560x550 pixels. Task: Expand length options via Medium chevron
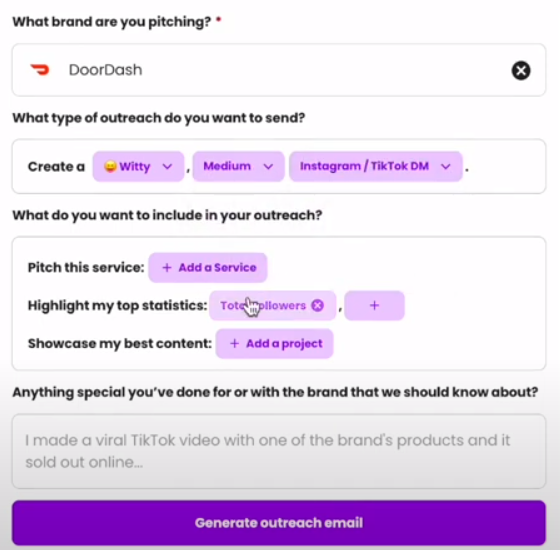(268, 167)
